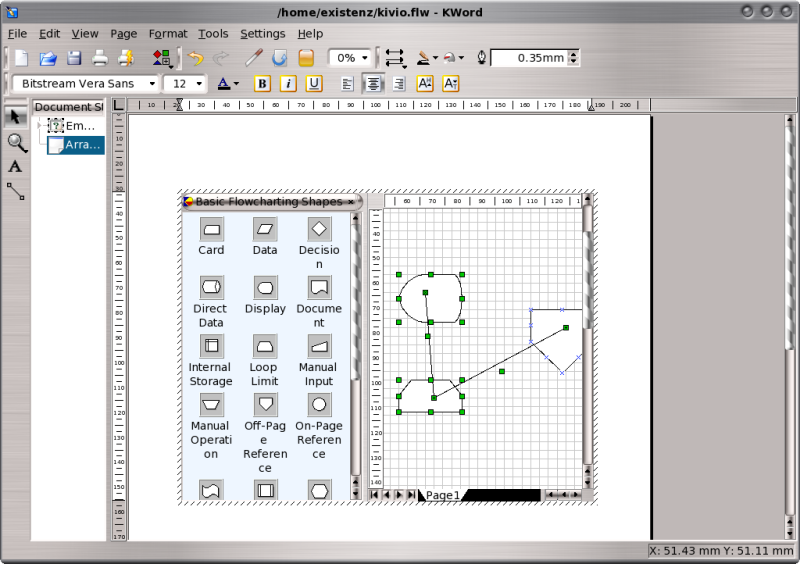The image size is (800, 564).
Task: Edit the 0.35mm line width field
Action: coord(530,58)
